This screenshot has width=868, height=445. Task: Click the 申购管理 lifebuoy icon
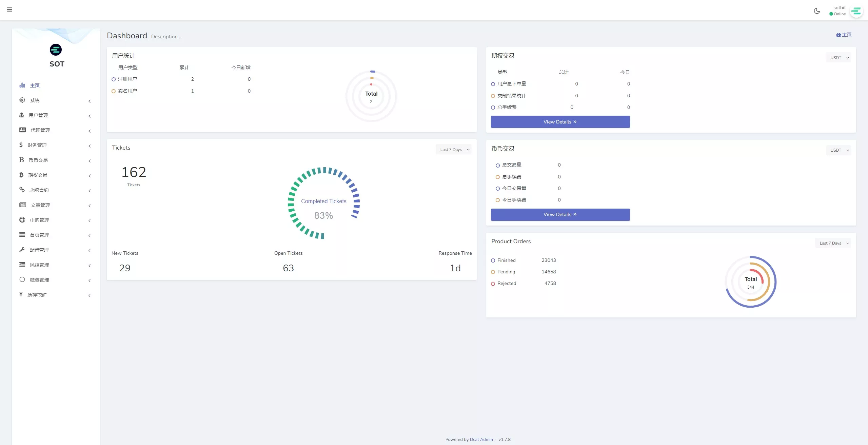click(22, 220)
